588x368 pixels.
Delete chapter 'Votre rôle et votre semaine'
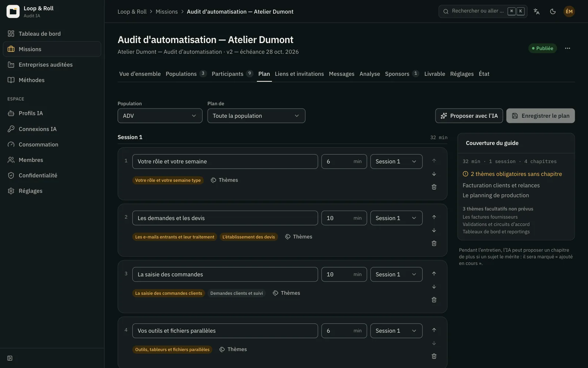pos(434,187)
